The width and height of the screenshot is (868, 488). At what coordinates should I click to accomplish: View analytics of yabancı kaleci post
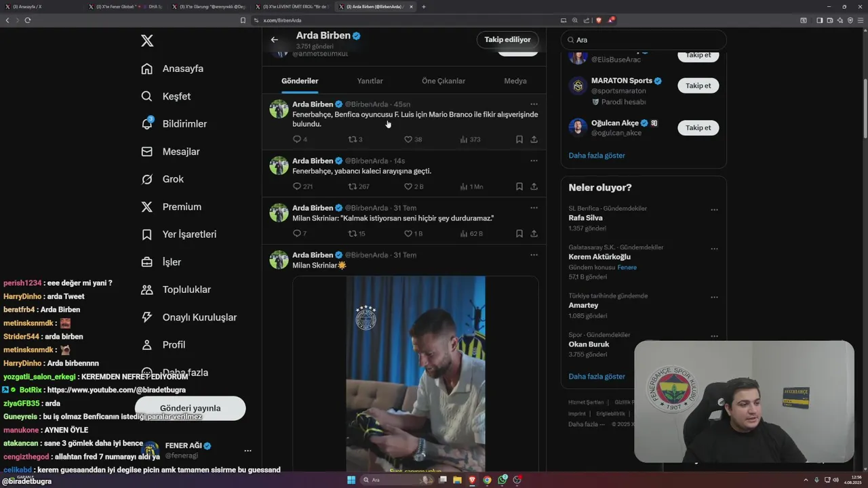pos(471,186)
